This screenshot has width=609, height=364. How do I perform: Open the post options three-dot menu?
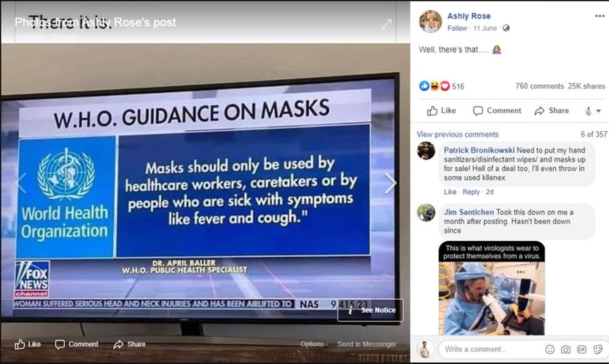[599, 16]
